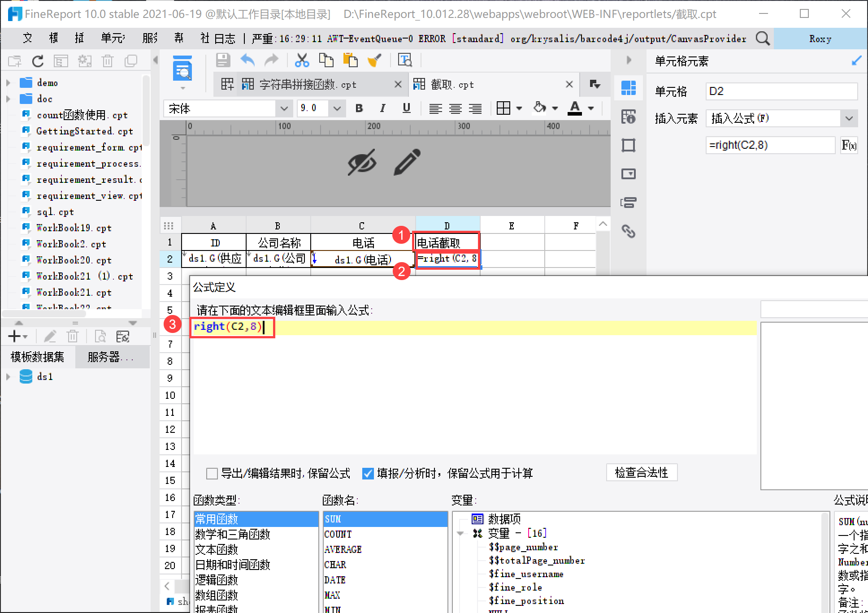This screenshot has height=613, width=868.
Task: Select 文本函数 in function type list
Action: [217, 549]
